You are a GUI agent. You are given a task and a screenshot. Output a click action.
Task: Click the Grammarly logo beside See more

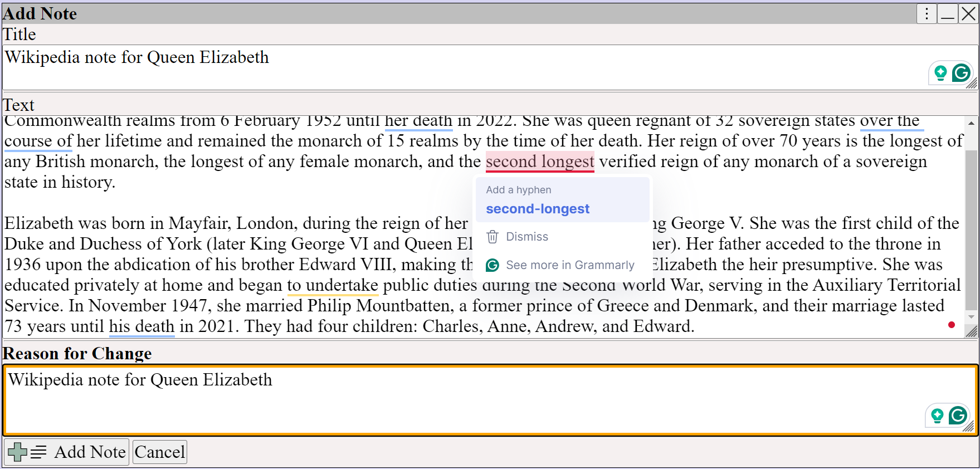(x=493, y=265)
